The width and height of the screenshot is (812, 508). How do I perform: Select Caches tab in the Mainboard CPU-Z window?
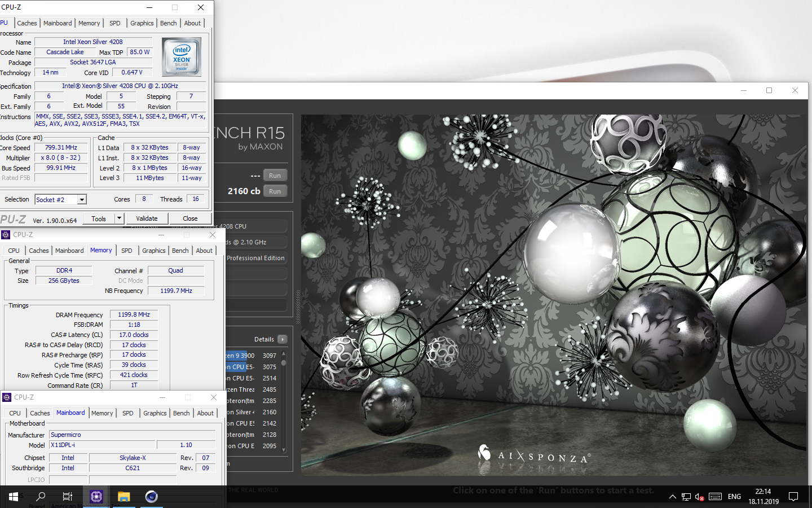(x=40, y=413)
